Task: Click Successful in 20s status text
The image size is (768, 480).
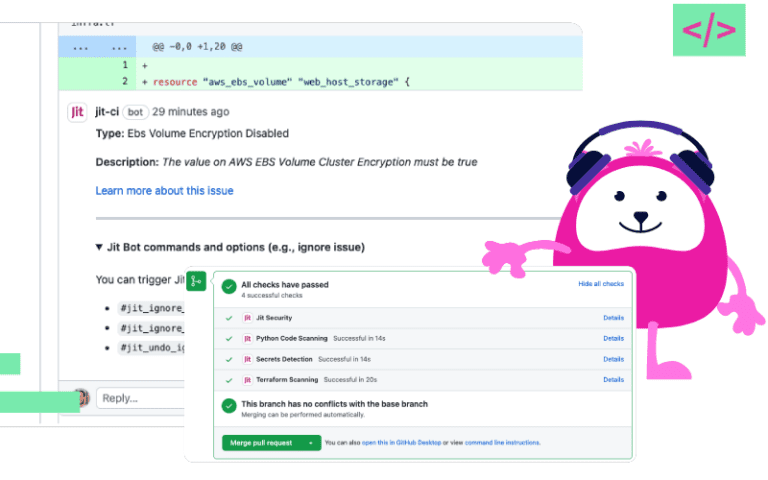Action: (x=350, y=380)
